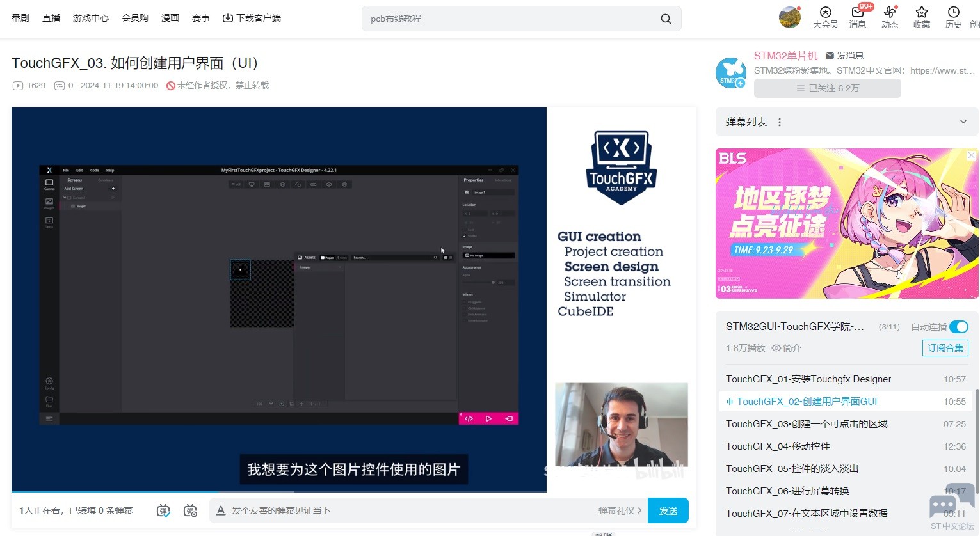
Task: Open the 游戏中心 navigation item
Action: [91, 18]
